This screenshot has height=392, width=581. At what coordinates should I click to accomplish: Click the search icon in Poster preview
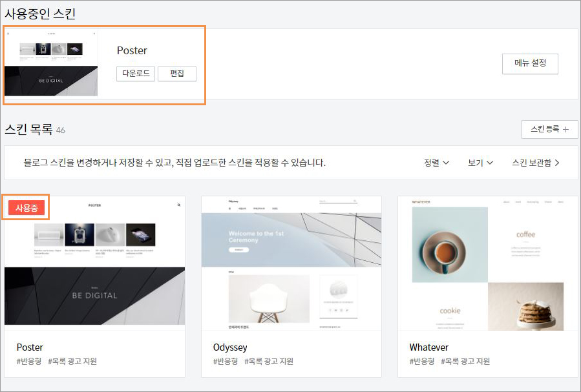[x=179, y=205]
